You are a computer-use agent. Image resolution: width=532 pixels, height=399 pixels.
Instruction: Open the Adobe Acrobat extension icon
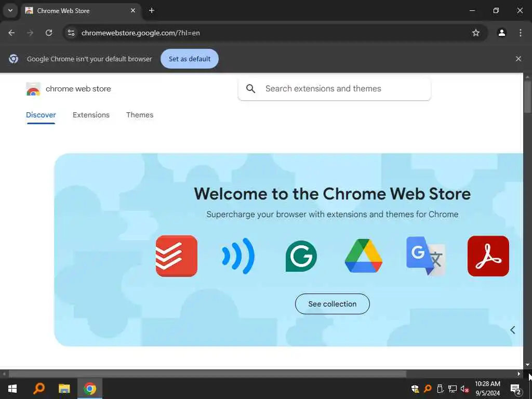[488, 256]
